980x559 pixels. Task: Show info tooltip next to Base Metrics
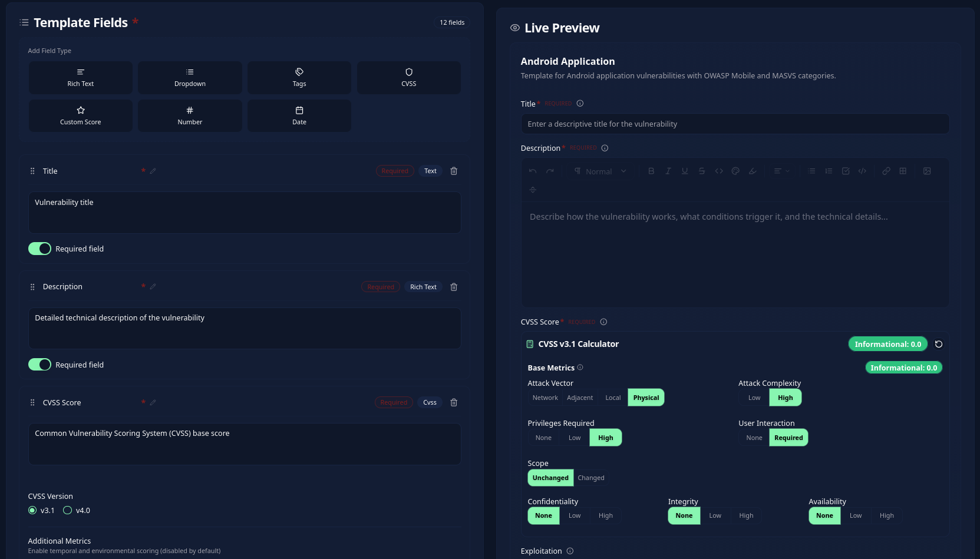coord(580,368)
